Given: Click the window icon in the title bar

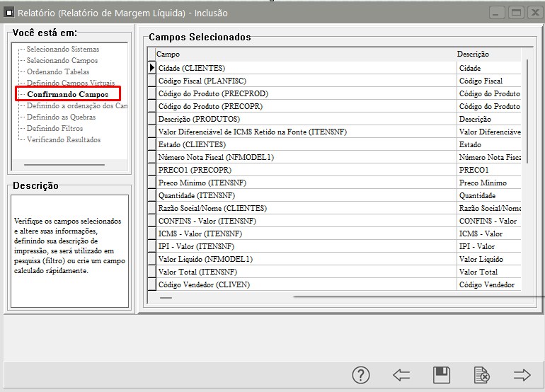Looking at the screenshot, I should [9, 13].
